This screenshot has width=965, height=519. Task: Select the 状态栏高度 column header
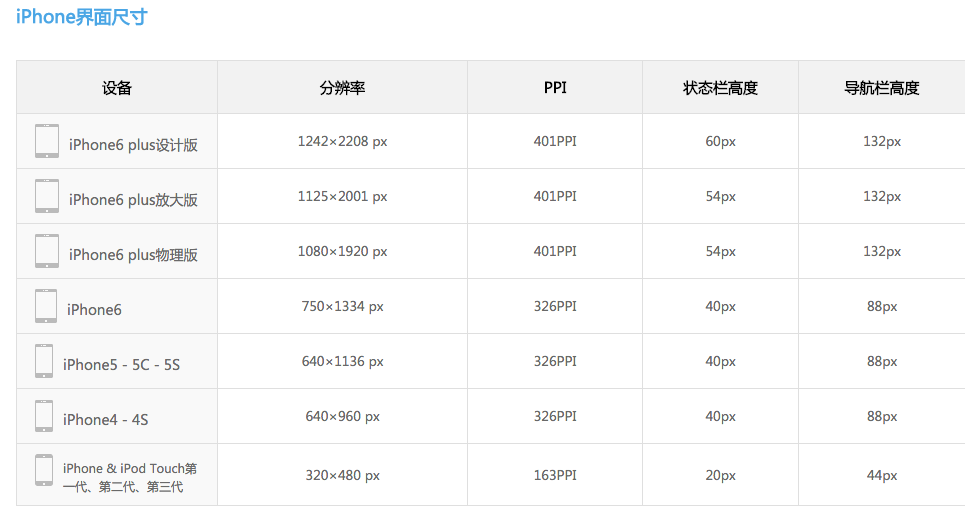click(x=720, y=88)
